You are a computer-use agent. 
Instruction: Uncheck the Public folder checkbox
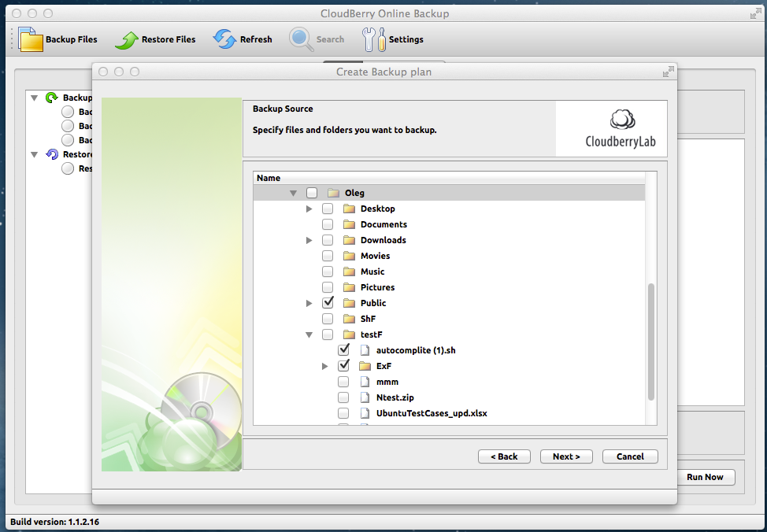328,303
